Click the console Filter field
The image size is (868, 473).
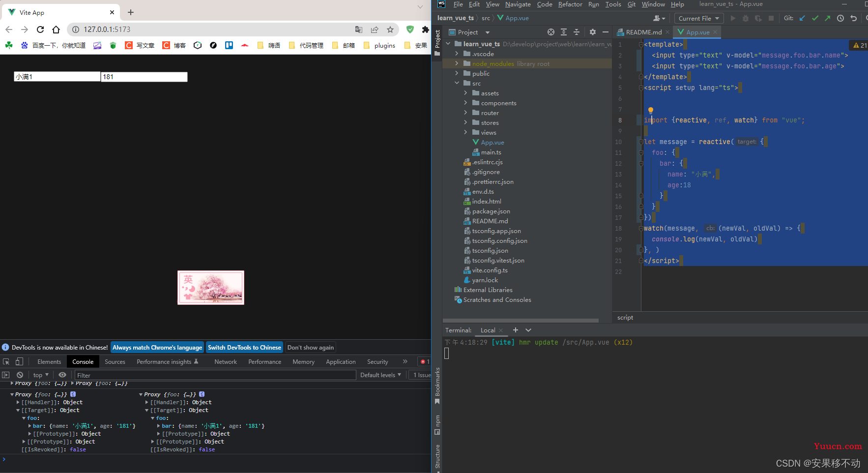tap(215, 375)
